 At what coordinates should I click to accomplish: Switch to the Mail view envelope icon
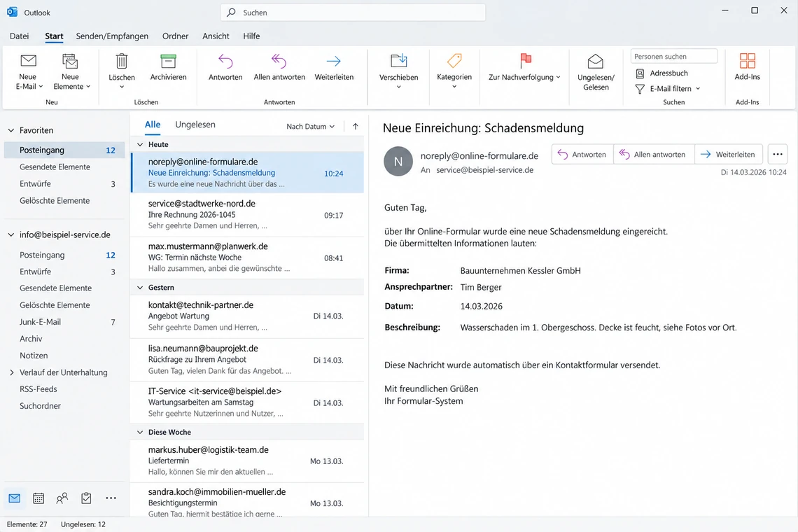pos(14,498)
